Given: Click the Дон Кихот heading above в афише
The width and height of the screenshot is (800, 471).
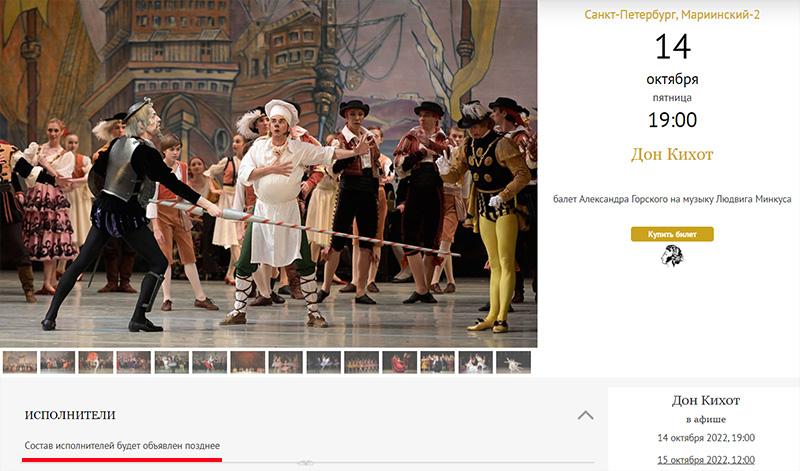Looking at the screenshot, I should point(706,400).
